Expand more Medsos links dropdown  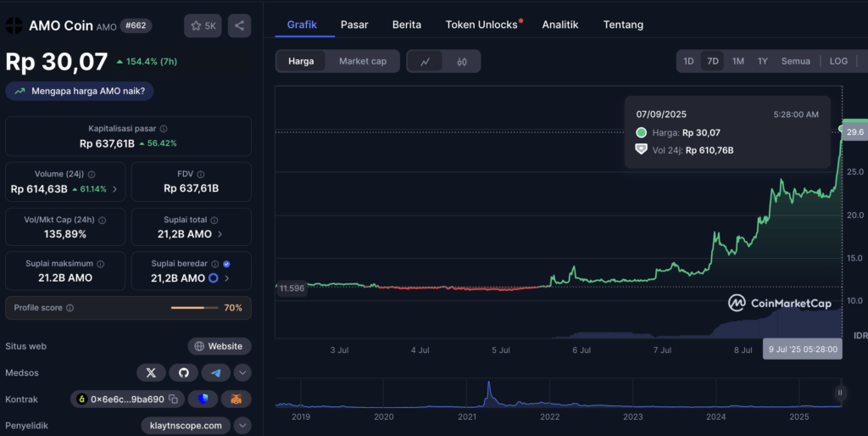tap(242, 373)
